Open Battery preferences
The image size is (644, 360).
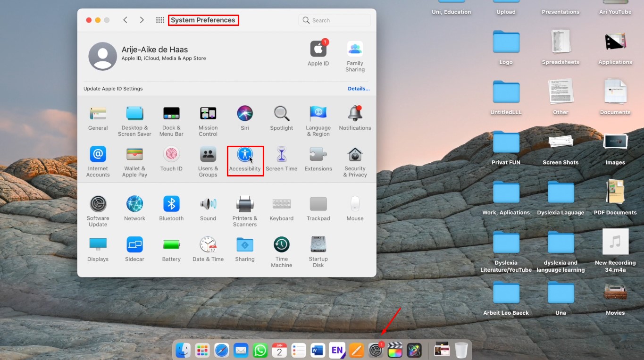click(x=171, y=245)
